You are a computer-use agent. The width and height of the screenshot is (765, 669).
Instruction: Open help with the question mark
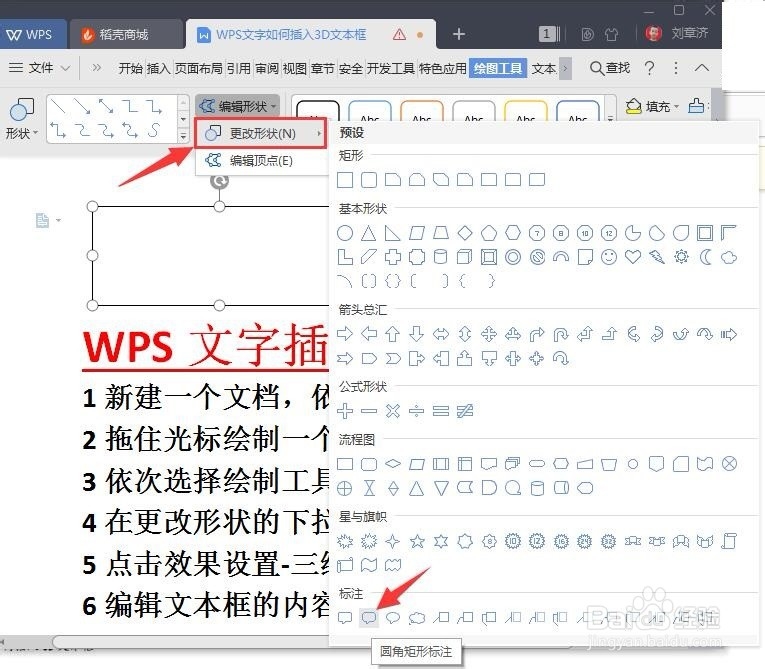click(649, 68)
